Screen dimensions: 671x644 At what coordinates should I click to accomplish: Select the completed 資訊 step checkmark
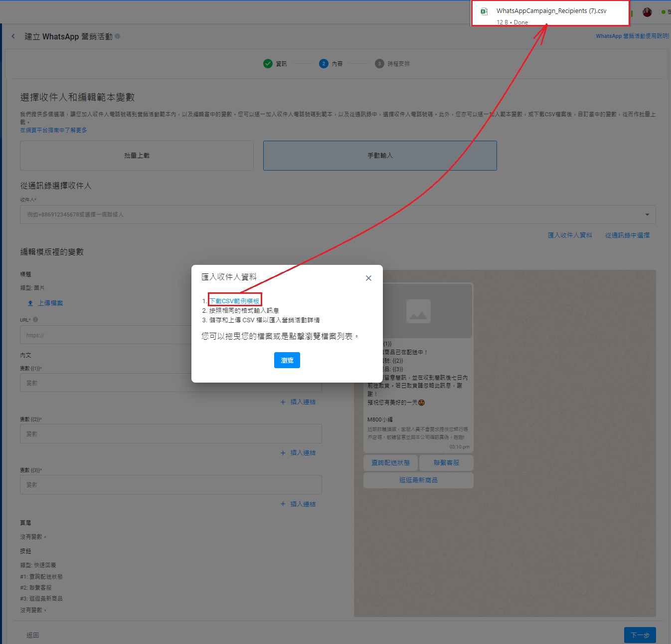point(268,63)
